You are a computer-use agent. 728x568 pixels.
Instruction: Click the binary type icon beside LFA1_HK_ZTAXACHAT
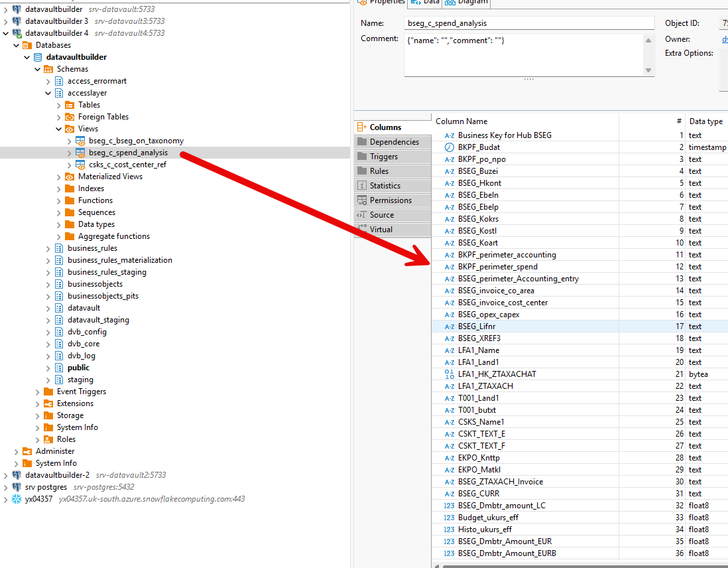[x=449, y=374]
